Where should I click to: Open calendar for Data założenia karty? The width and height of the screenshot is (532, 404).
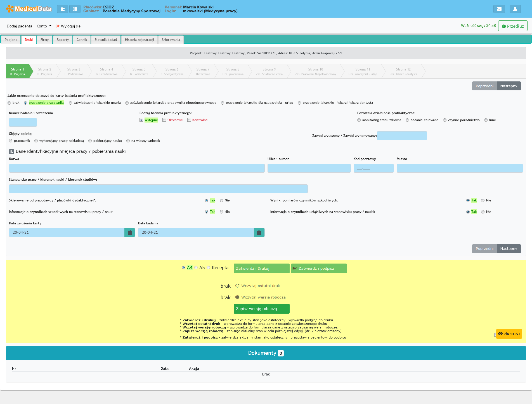point(130,232)
